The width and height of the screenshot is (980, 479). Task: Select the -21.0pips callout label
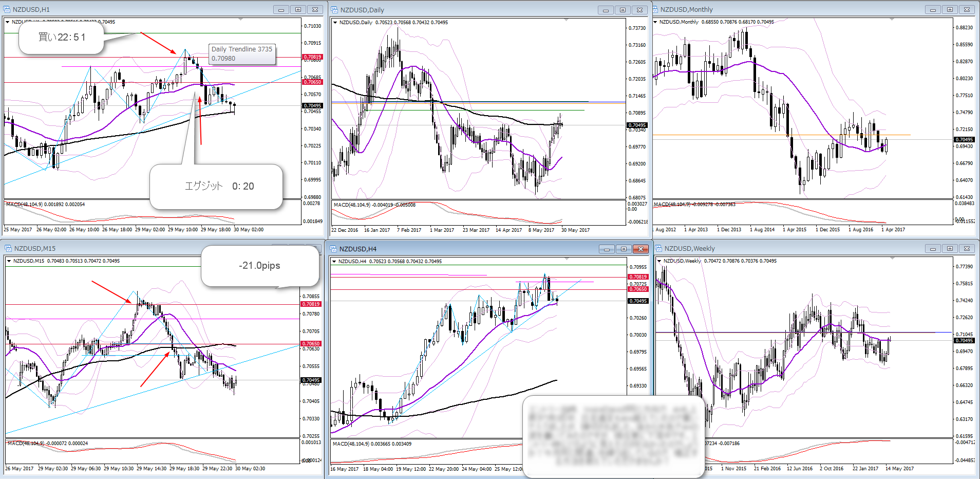coord(259,266)
